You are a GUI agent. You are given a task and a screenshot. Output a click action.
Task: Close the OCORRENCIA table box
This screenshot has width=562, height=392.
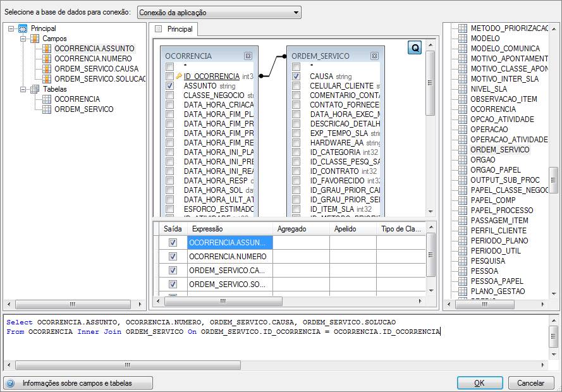248,56
